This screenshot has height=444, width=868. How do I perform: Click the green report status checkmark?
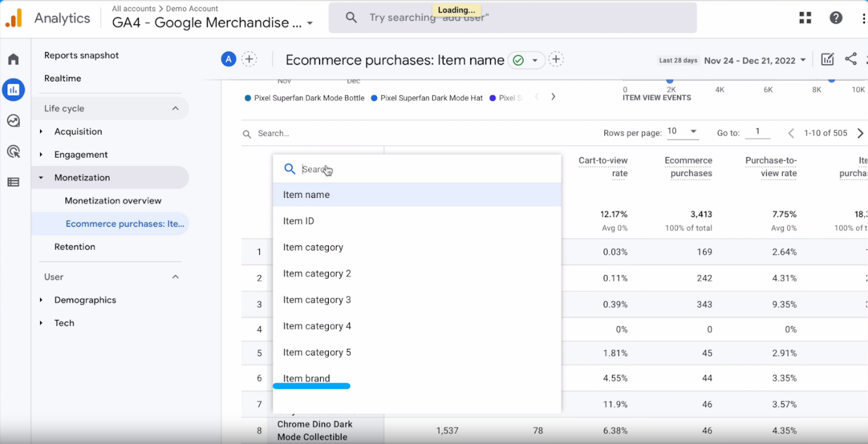coord(518,60)
